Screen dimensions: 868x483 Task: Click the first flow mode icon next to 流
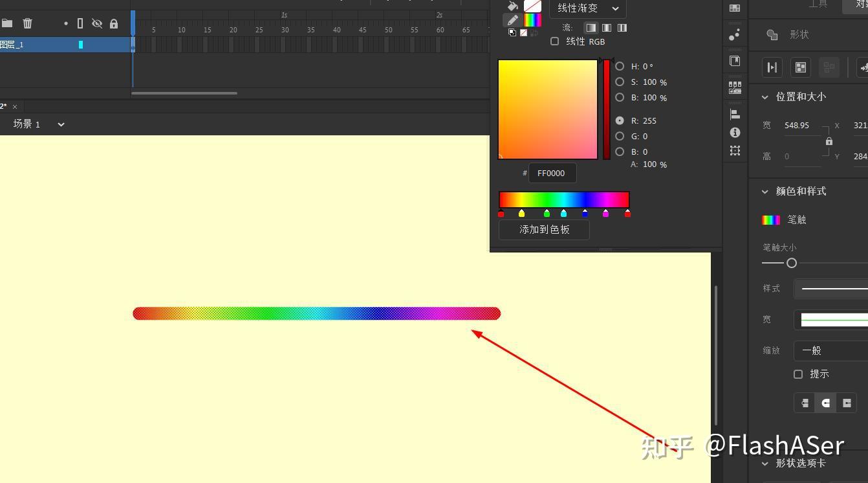[590, 27]
